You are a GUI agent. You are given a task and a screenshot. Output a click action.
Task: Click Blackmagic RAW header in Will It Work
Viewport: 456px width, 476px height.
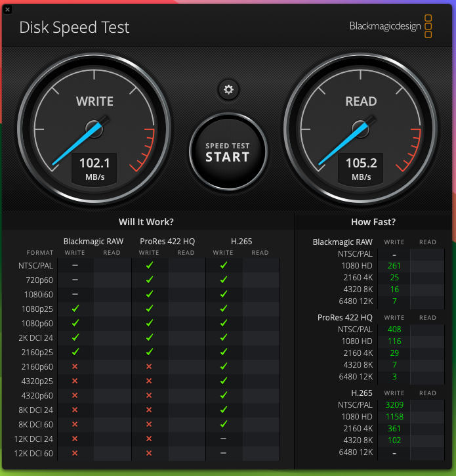pos(93,242)
